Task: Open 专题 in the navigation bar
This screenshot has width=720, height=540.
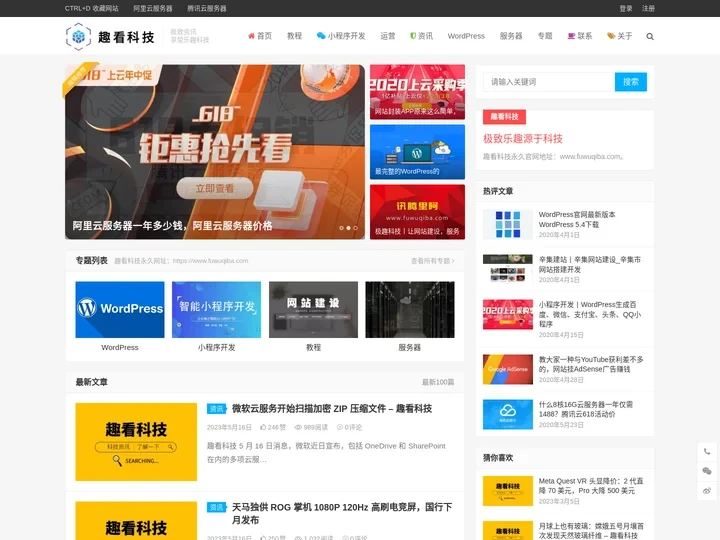Action: (545, 36)
